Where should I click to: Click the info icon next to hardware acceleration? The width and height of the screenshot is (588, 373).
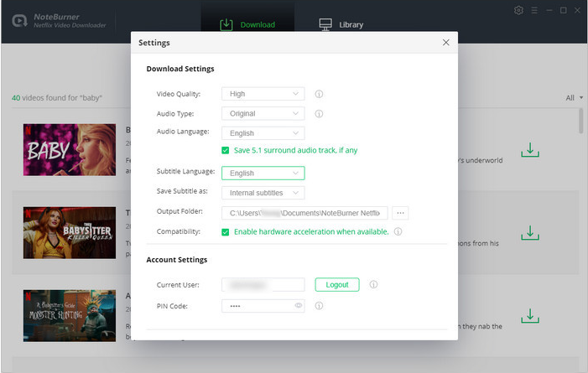click(x=398, y=231)
